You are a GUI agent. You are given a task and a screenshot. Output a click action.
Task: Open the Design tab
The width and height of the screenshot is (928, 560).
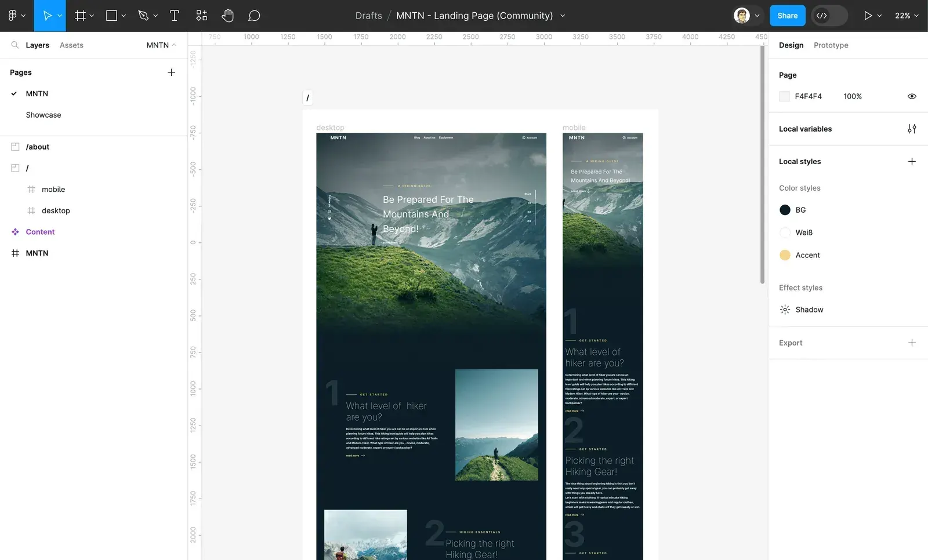[791, 45]
